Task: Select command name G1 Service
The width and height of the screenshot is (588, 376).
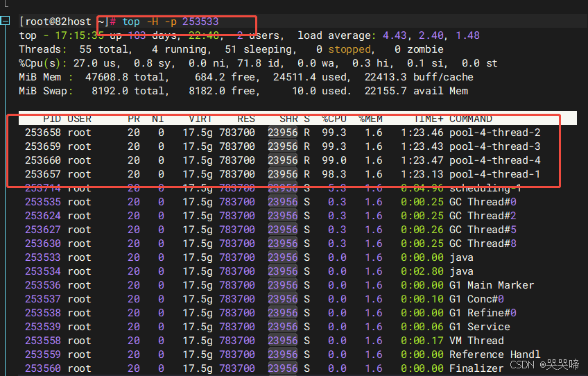Action: (480, 327)
